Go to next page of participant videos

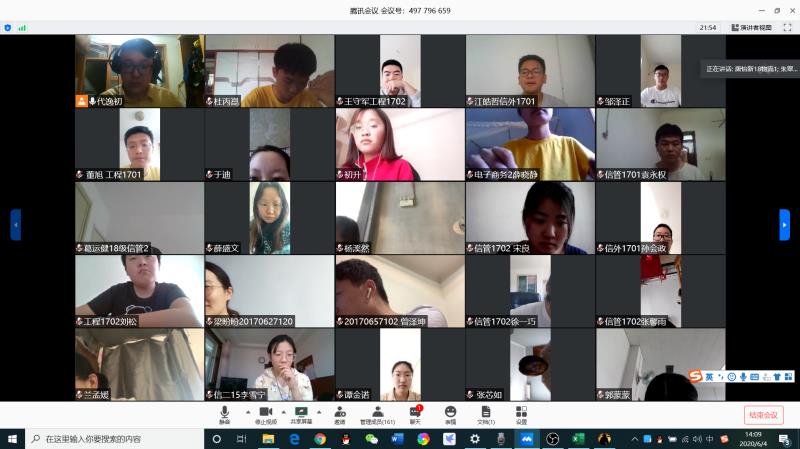(784, 224)
